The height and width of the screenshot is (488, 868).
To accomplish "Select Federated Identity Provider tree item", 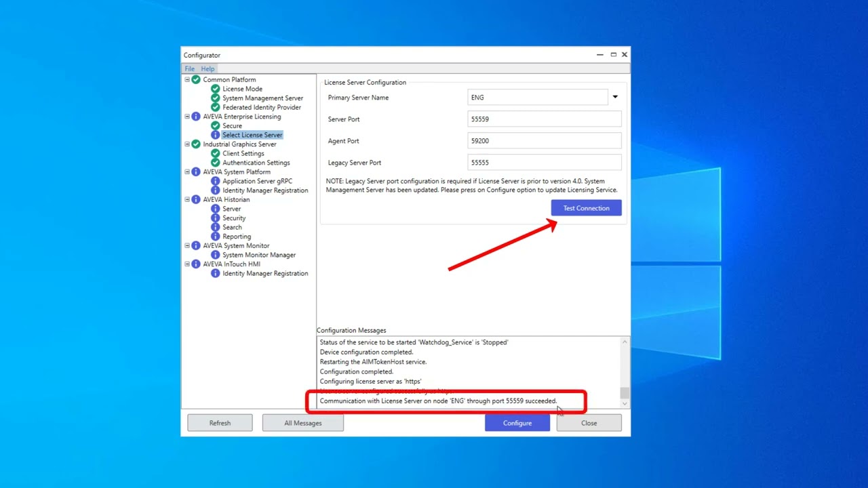I will point(262,107).
